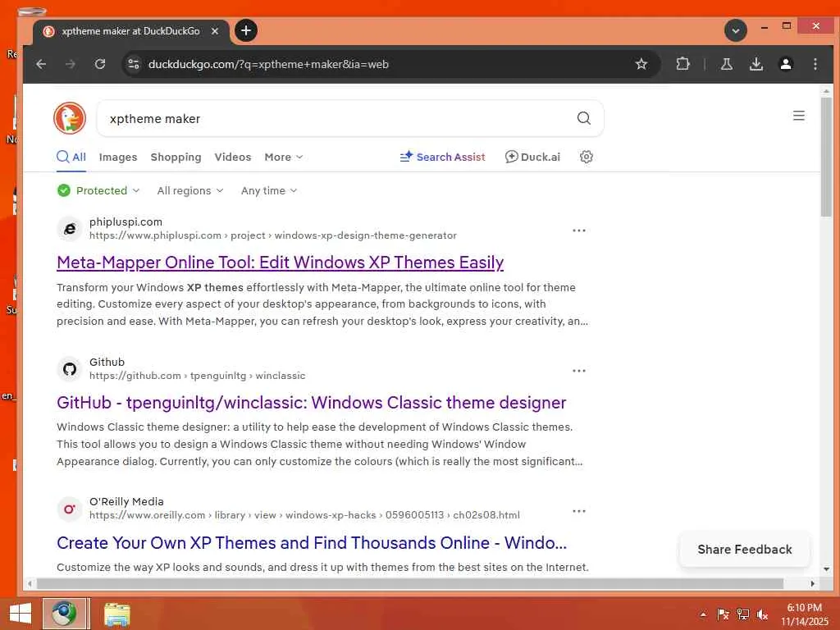This screenshot has height=630, width=840.
Task: Switch to Images results tab
Action: (x=118, y=157)
